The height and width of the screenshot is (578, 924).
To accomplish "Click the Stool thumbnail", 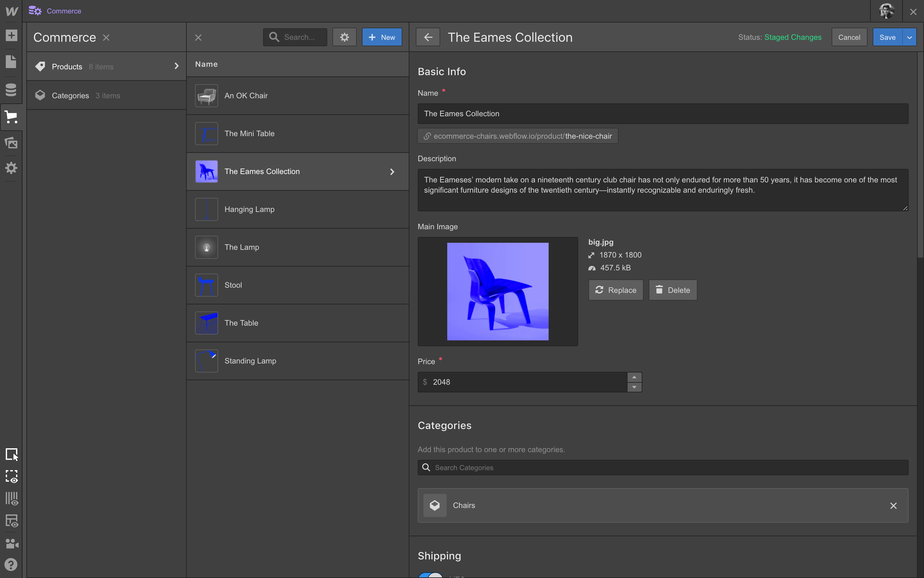I will 207,285.
